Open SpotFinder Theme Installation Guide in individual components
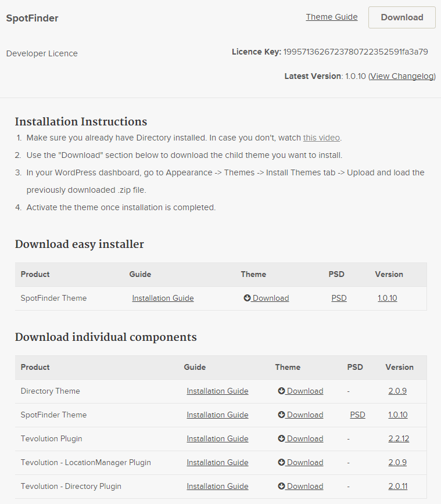 [x=217, y=415]
